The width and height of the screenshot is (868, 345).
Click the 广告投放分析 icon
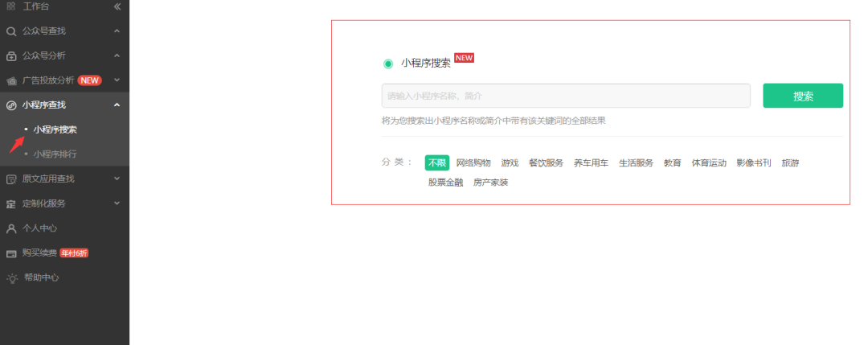coord(11,81)
